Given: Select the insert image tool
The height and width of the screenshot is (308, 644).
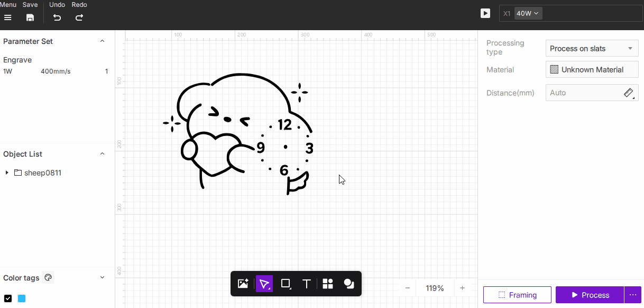Looking at the screenshot, I should click(x=243, y=284).
